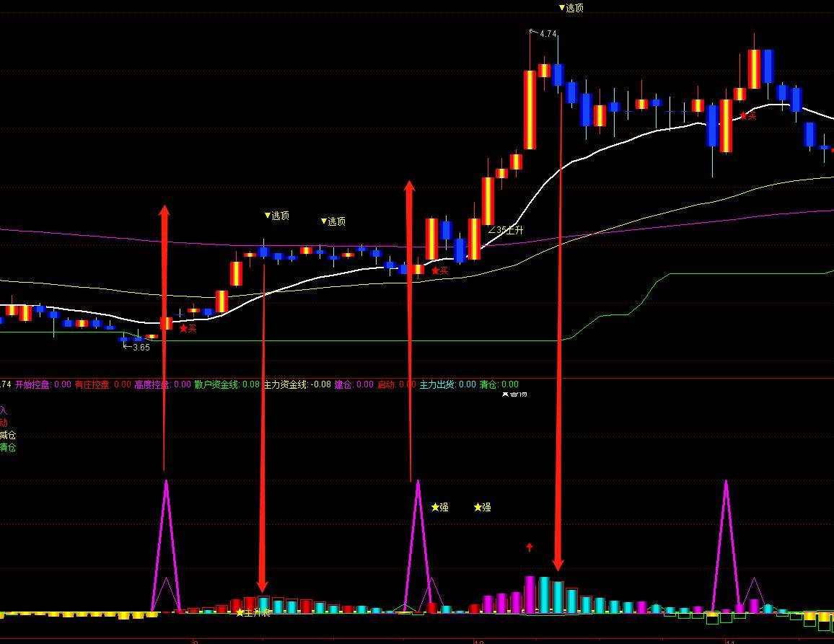The height and width of the screenshot is (644, 834).
Task: Click the 逃顶 marker above the 4.74 peak
Action: tap(571, 8)
